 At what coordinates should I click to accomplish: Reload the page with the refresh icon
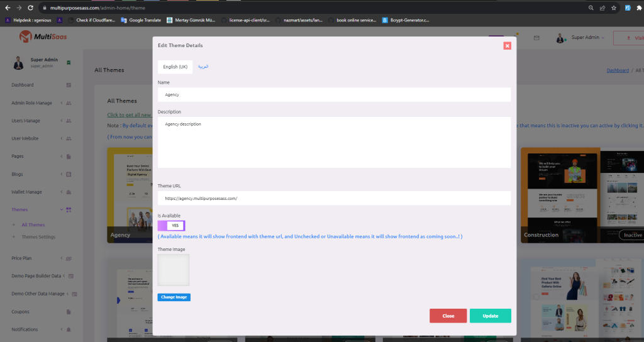point(30,8)
